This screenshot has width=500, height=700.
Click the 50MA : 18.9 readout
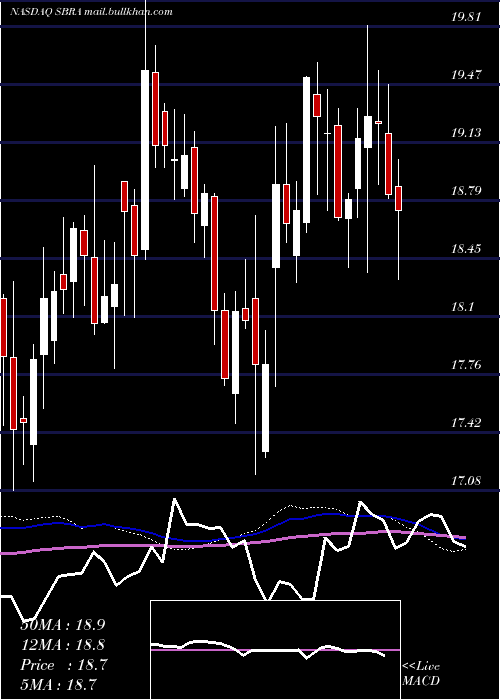pos(63,625)
